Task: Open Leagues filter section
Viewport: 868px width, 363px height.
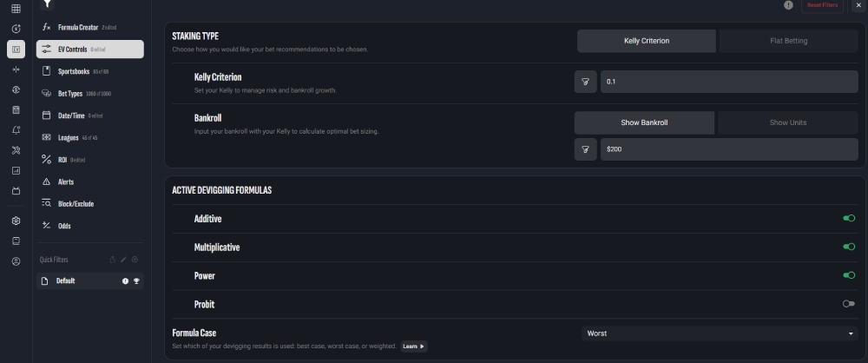Action: click(x=89, y=137)
